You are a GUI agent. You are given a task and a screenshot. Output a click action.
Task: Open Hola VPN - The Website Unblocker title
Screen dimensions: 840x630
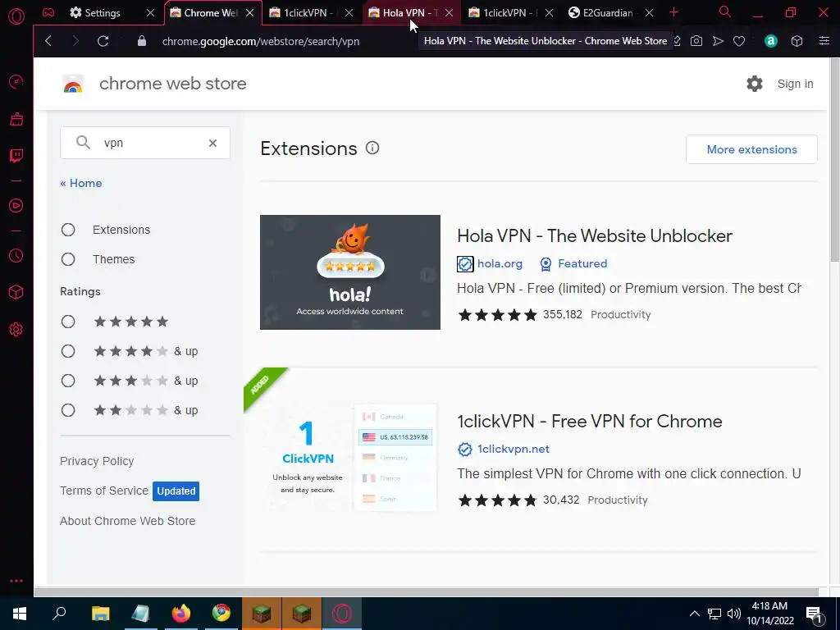tap(595, 235)
